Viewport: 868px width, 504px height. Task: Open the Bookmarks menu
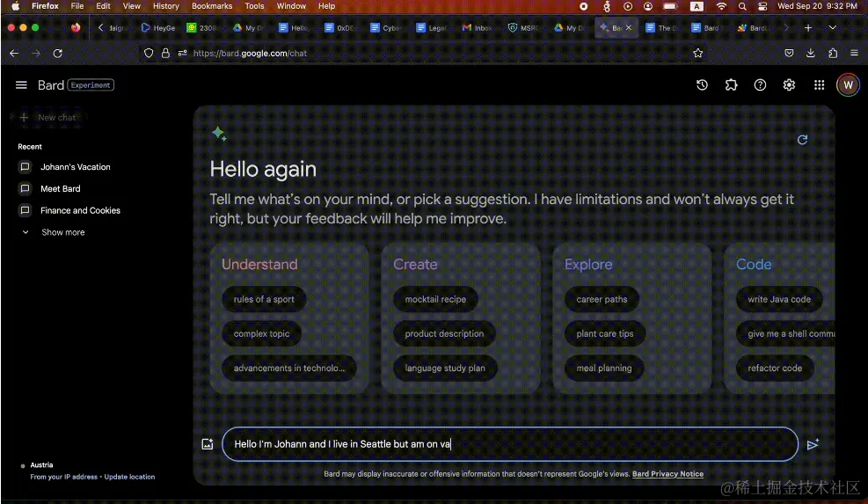(212, 6)
